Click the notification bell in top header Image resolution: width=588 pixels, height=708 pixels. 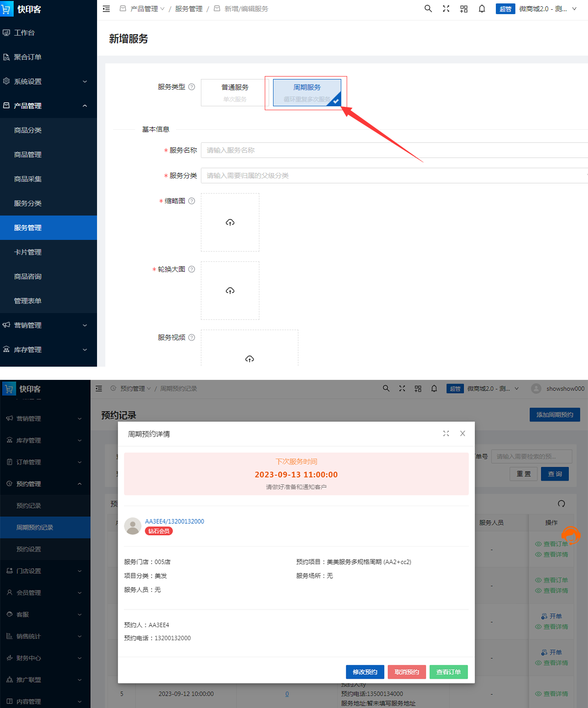pos(482,9)
